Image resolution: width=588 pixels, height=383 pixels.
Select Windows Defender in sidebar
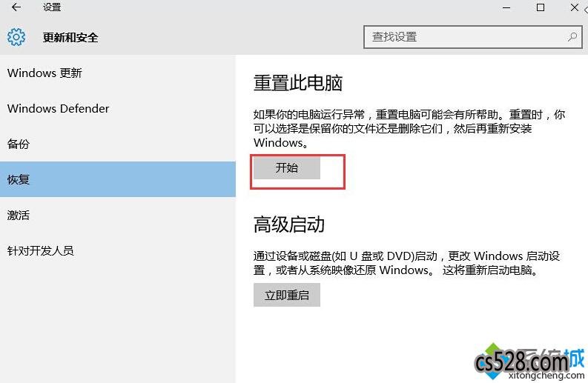118,108
